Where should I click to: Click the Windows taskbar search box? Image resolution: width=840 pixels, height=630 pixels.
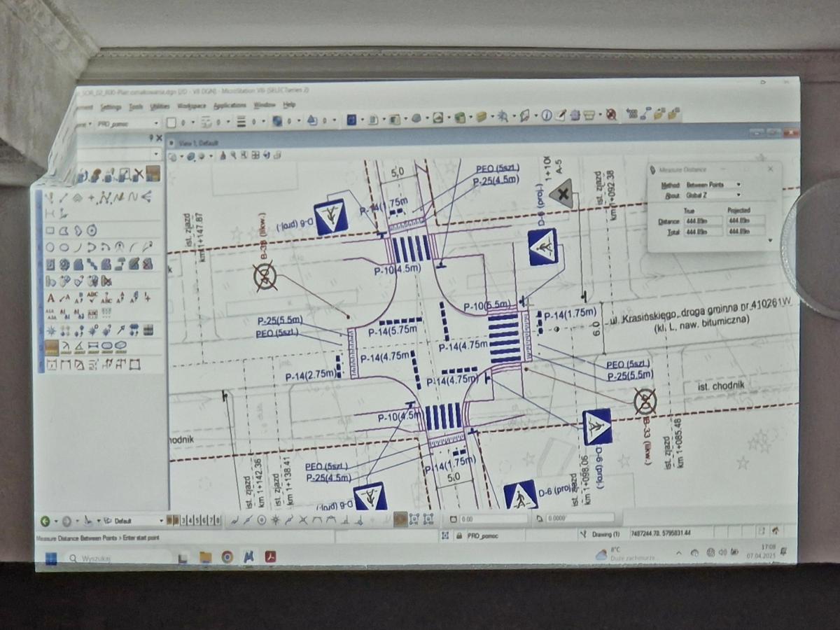coord(119,558)
